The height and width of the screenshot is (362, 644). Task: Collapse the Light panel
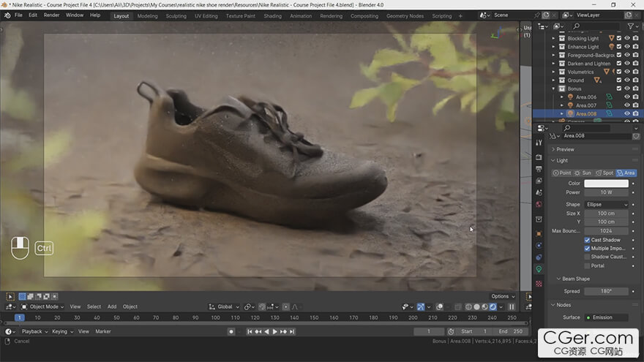coord(562,160)
